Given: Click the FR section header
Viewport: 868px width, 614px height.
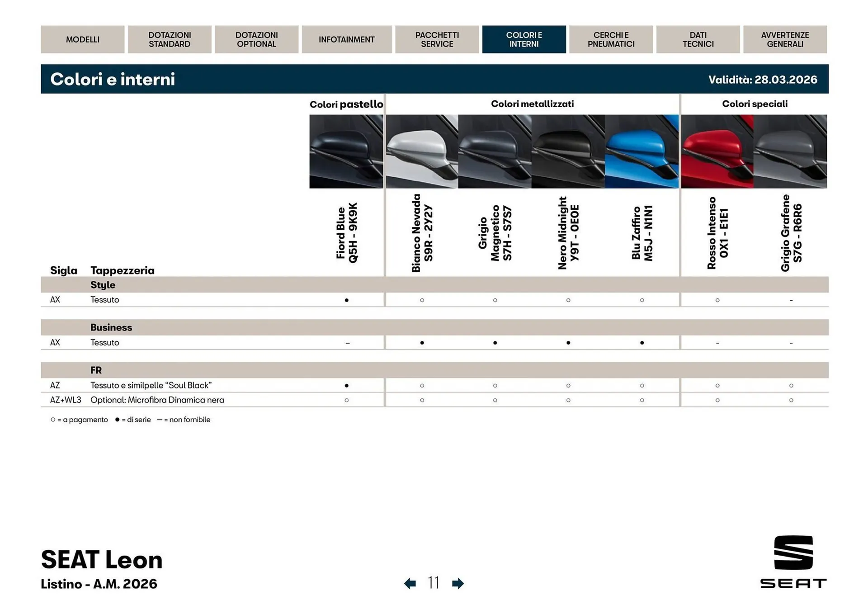Looking at the screenshot, I should point(434,370).
